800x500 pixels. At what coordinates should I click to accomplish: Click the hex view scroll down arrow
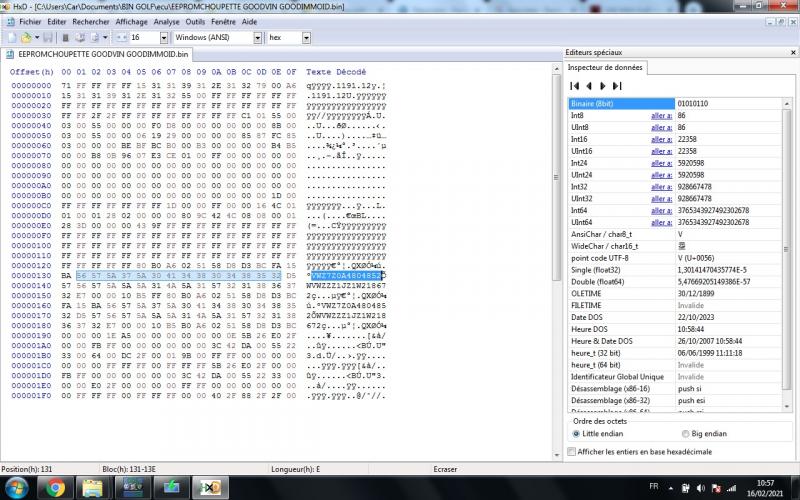pyautogui.click(x=557, y=455)
